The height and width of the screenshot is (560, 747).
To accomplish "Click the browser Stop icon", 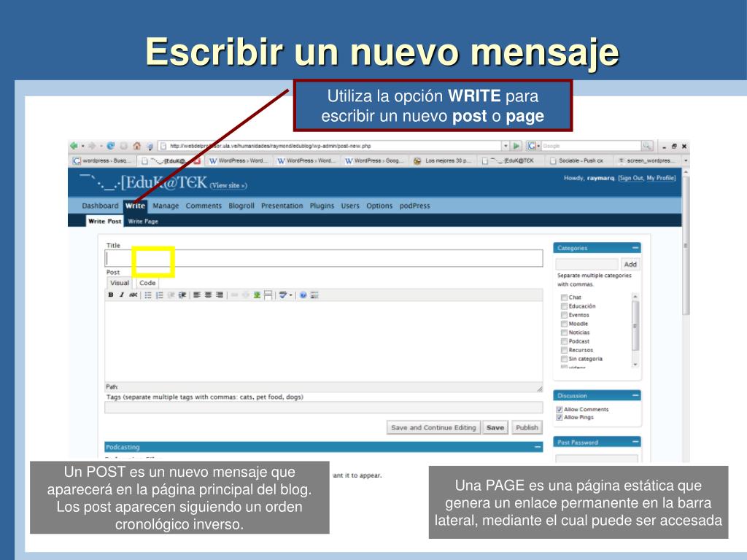I will pos(123,146).
